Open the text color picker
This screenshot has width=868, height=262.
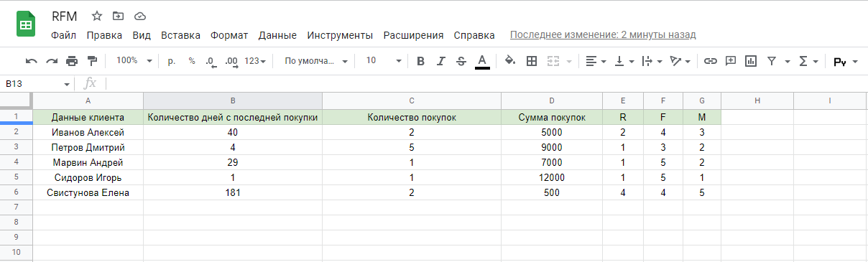pyautogui.click(x=482, y=61)
